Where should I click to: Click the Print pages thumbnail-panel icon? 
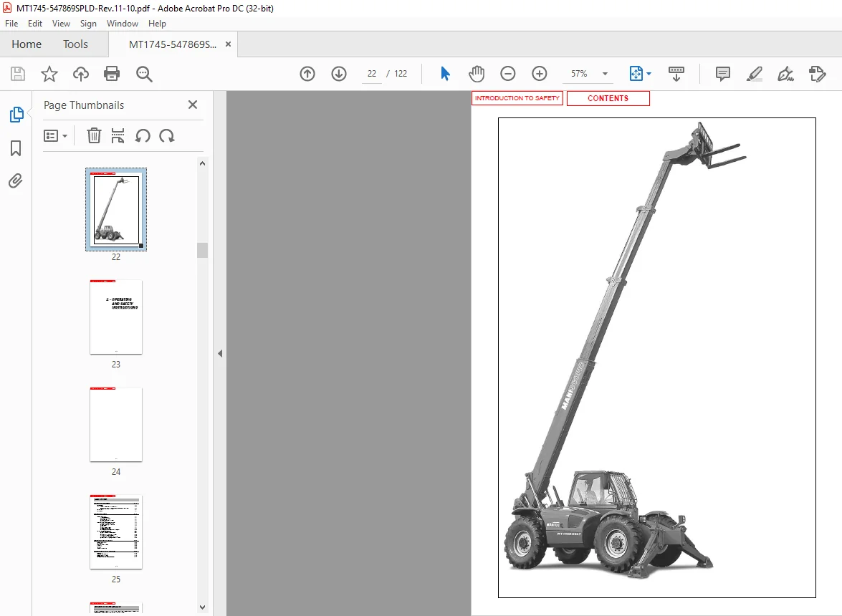point(118,136)
